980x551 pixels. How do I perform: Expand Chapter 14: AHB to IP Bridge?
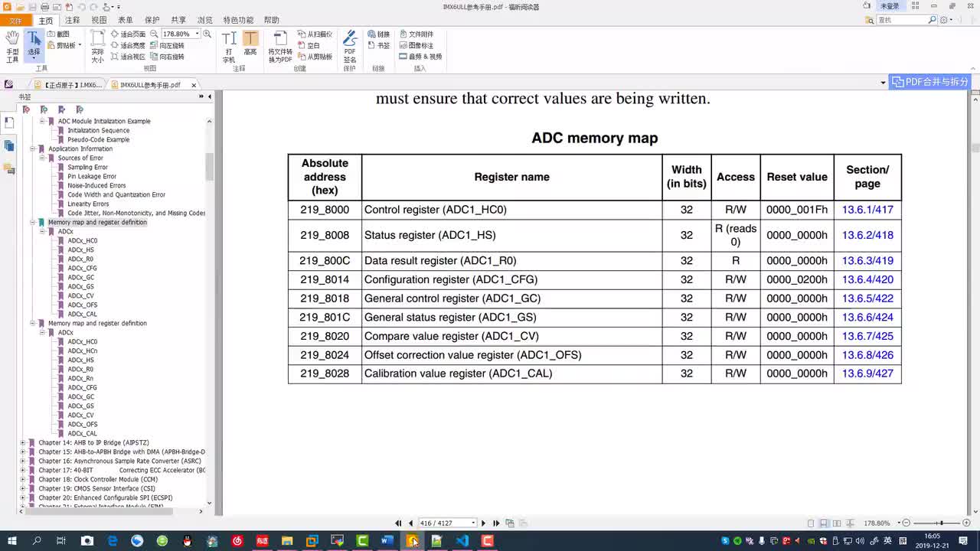(x=23, y=442)
